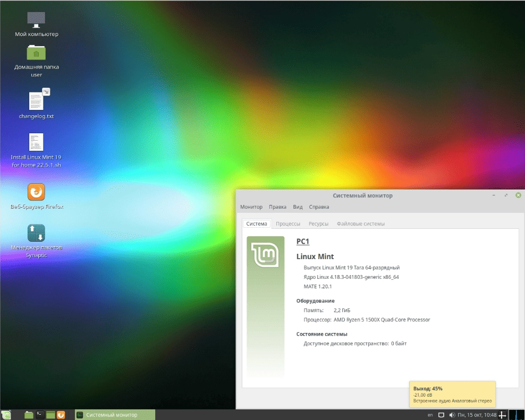Click the Linux Mint logo in System Monitor
The height and width of the screenshot is (420, 525).
(x=265, y=255)
